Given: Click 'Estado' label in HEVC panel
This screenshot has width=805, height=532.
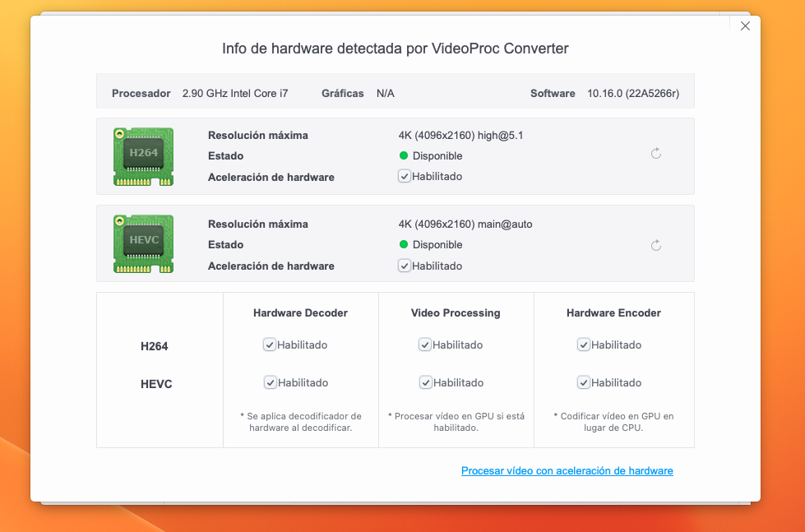Looking at the screenshot, I should [x=225, y=244].
